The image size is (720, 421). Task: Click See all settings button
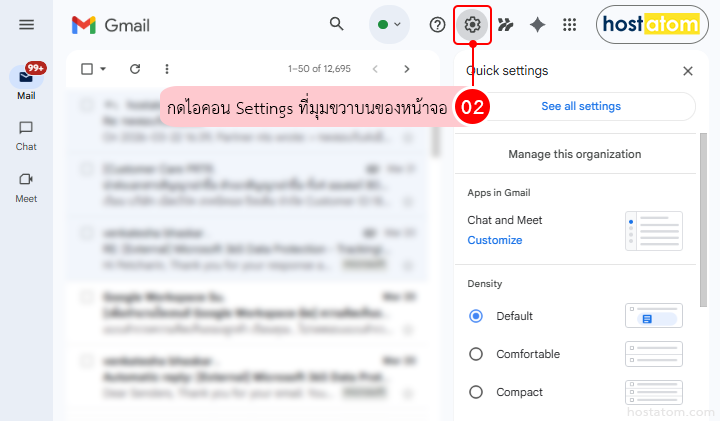[x=581, y=107]
